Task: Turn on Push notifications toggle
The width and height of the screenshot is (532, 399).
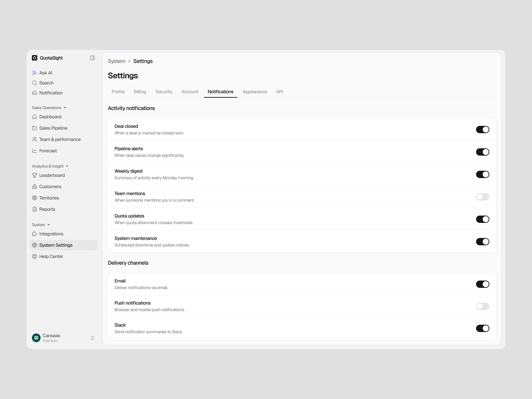Action: pos(482,306)
